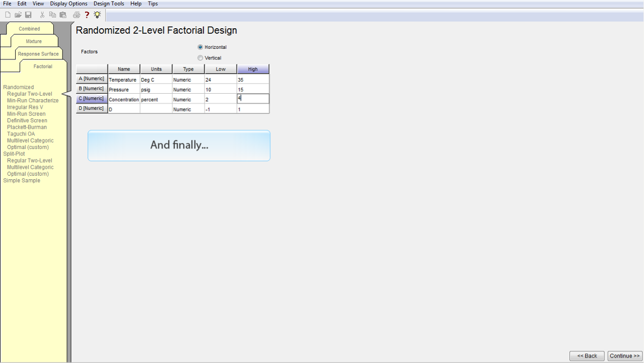
Task: Open help via red question mark icon
Action: click(x=87, y=15)
